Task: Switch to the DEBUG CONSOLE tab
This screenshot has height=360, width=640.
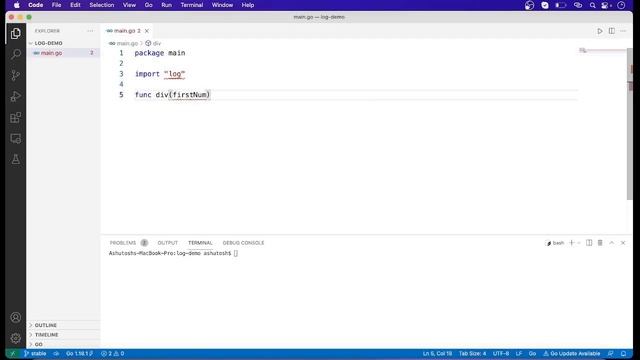Action: (x=243, y=243)
